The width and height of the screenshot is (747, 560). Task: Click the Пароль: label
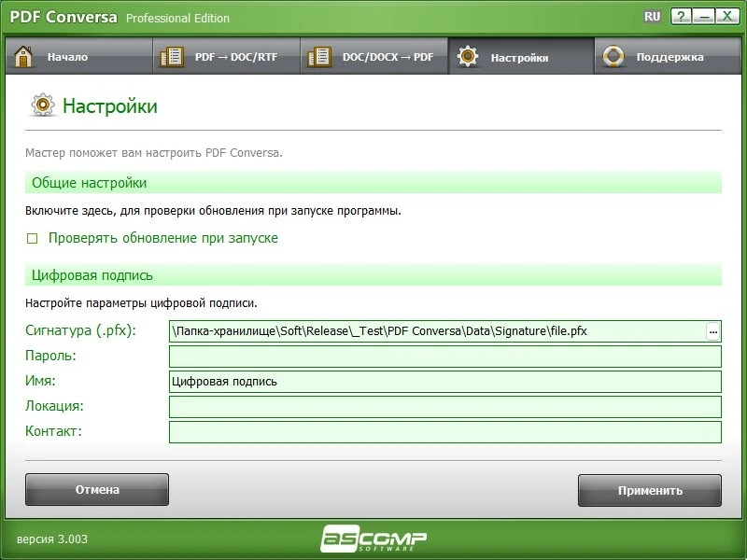pyautogui.click(x=50, y=356)
